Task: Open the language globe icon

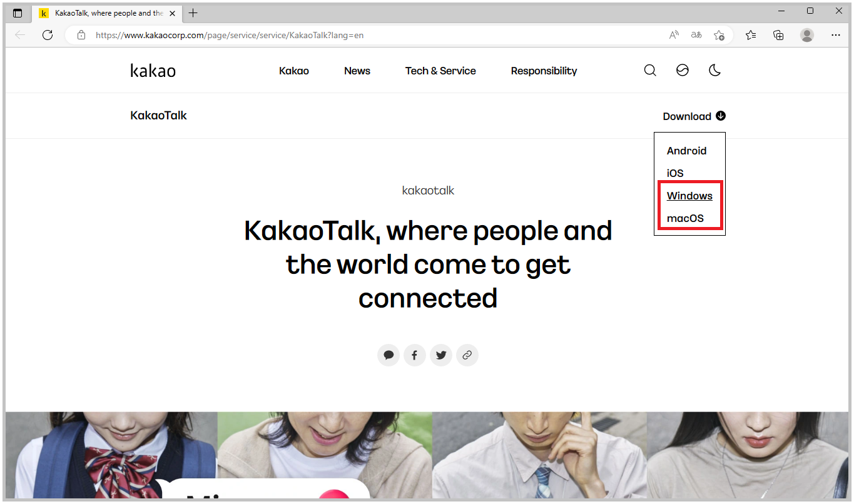Action: click(683, 71)
